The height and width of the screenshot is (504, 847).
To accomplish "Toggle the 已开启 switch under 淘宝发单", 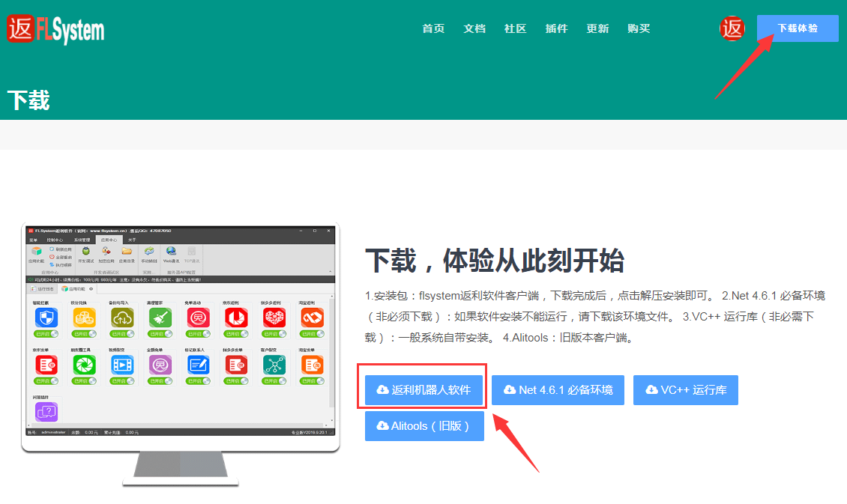I will tap(313, 381).
